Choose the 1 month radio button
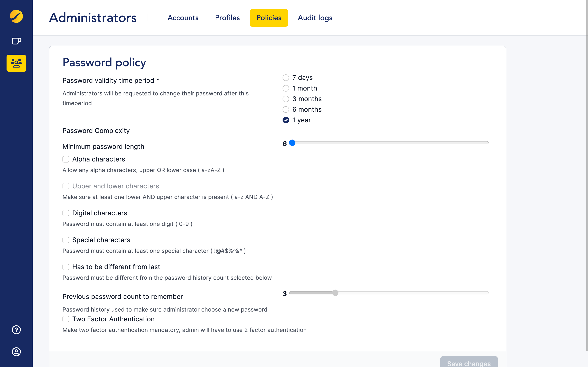Image resolution: width=588 pixels, height=367 pixels. (x=286, y=88)
